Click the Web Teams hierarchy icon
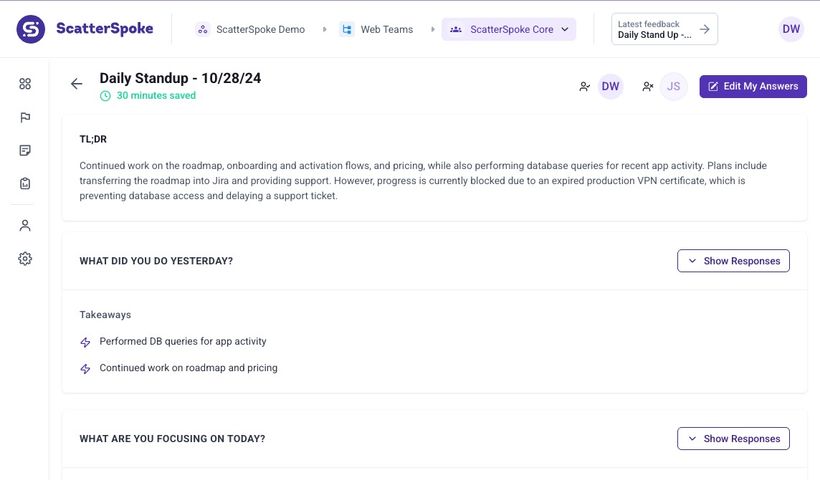The image size is (820, 480). (x=347, y=29)
